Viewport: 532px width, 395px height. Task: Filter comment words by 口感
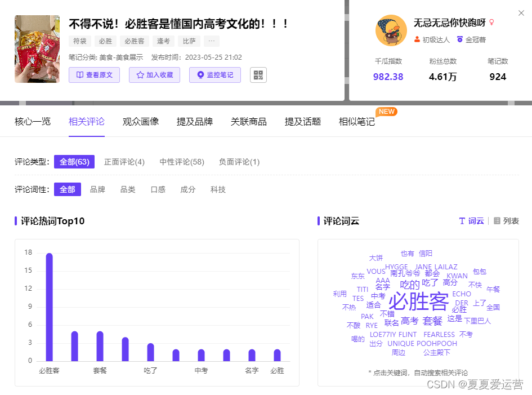(158, 189)
